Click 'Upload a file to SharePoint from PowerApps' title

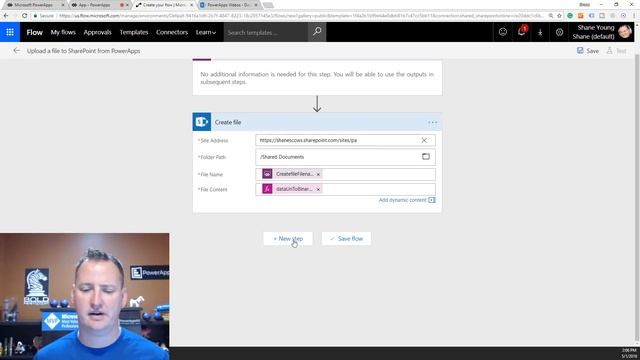point(83,51)
